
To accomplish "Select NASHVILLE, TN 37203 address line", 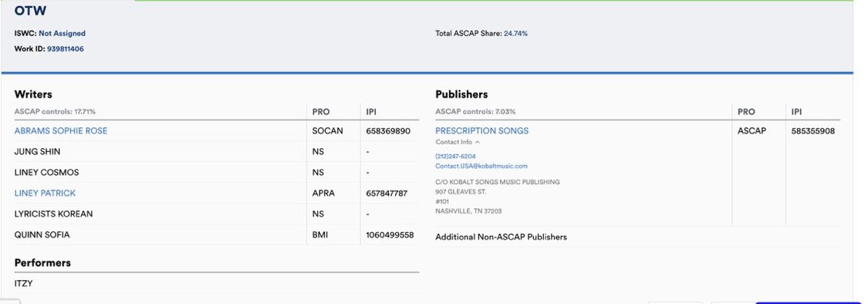I will (x=468, y=211).
